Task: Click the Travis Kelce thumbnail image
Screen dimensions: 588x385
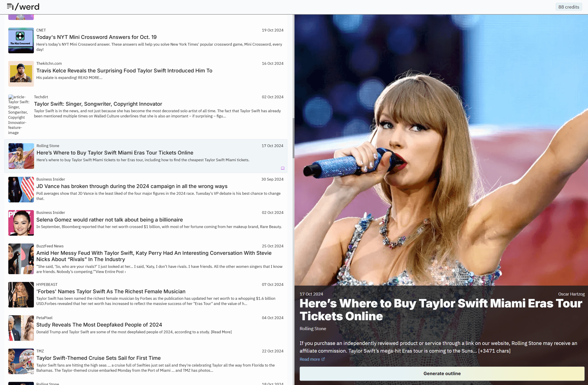Action: 21,74
